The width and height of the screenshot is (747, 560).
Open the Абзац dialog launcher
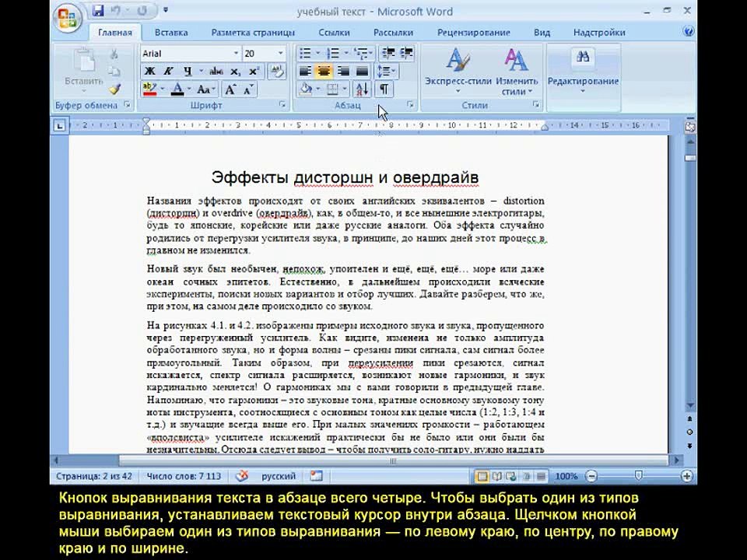(411, 104)
